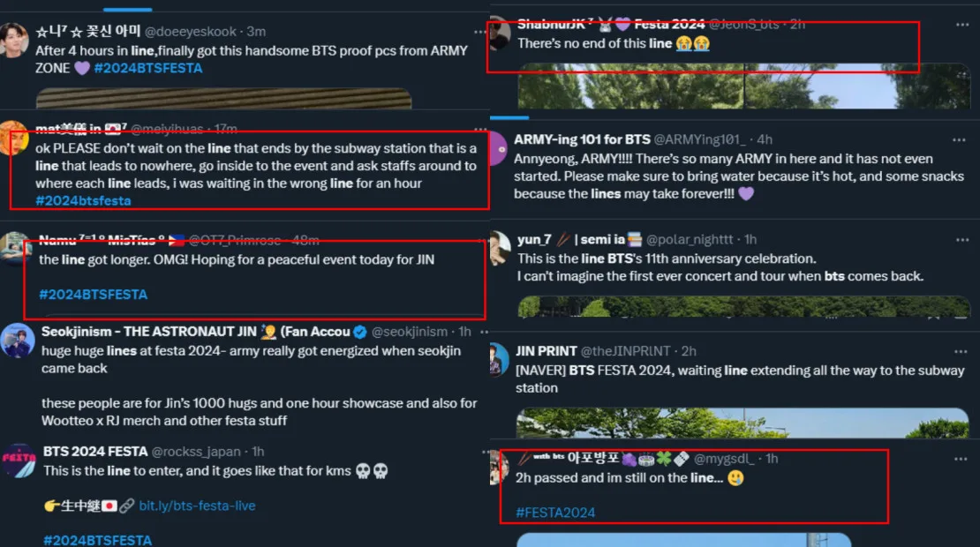980x547 pixels.
Task: Open more options on ARMY-ing 101 tweet
Action: tap(959, 139)
